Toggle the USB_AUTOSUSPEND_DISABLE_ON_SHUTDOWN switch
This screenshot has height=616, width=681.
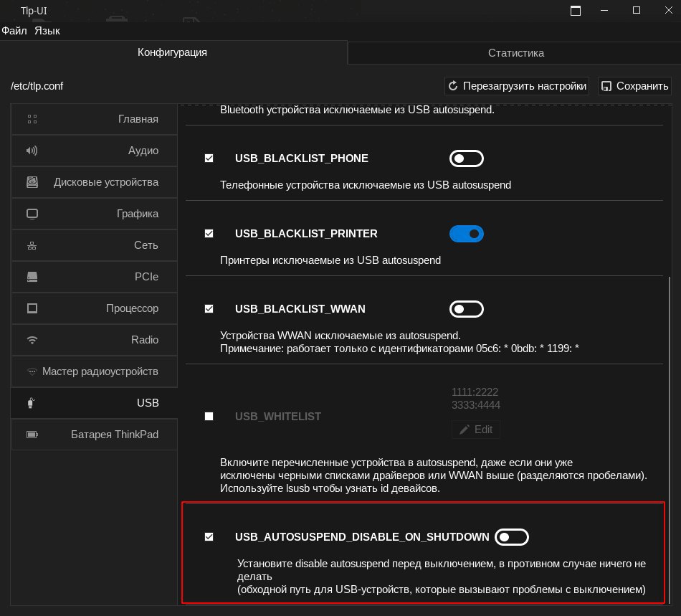[512, 537]
